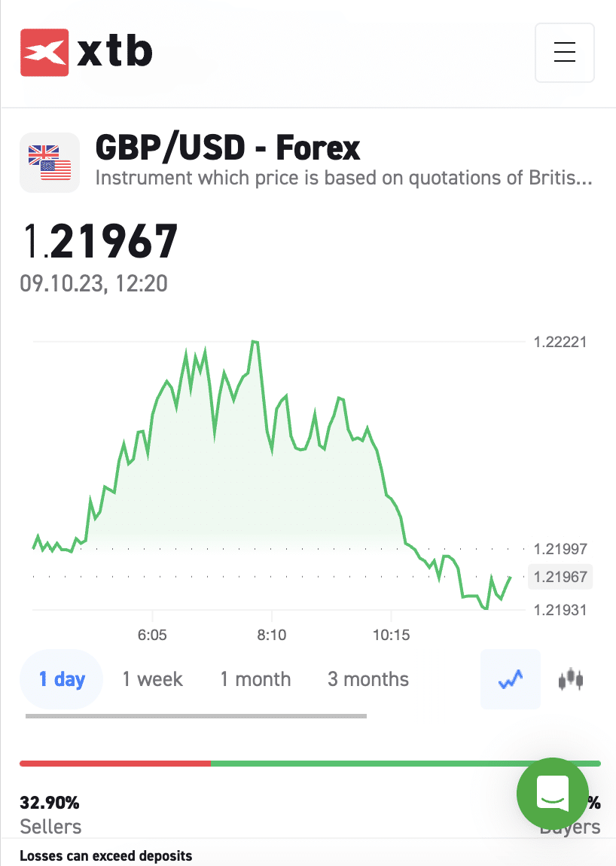
Task: Open the hamburger menu
Action: [564, 52]
